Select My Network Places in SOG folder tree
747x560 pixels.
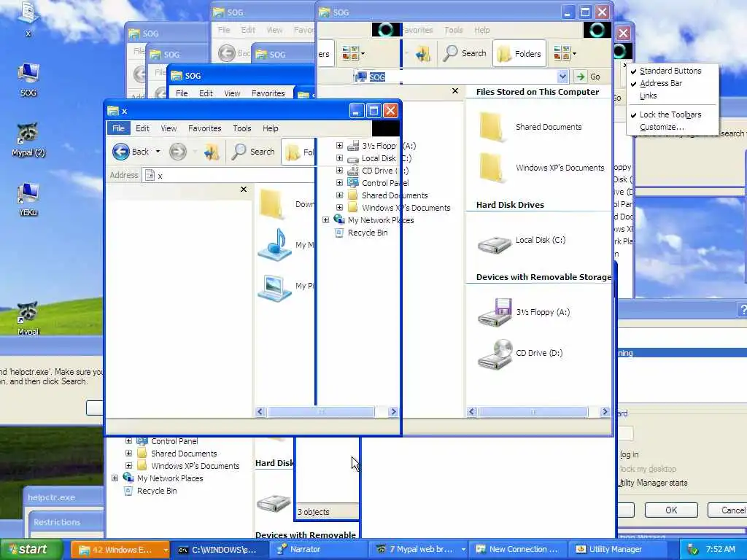[x=381, y=220]
